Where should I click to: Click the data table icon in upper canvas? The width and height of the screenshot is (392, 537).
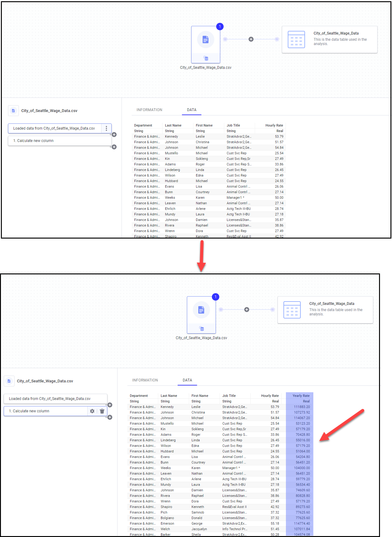[x=296, y=40]
